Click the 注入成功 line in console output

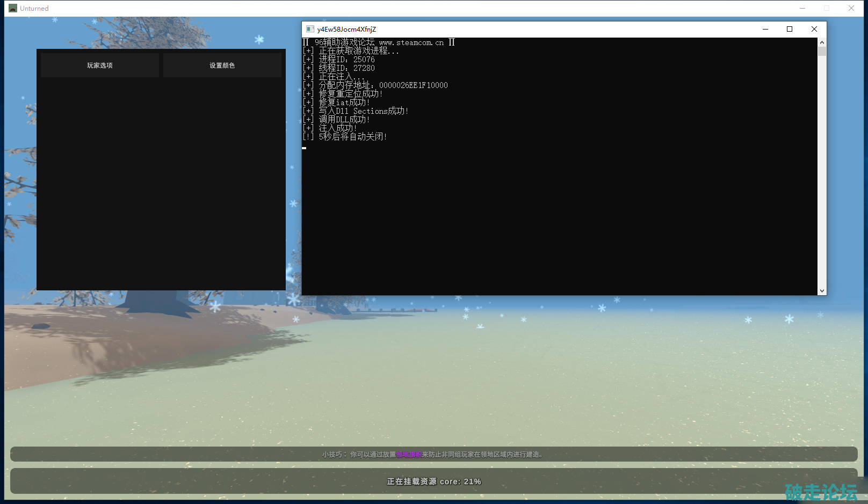click(337, 128)
